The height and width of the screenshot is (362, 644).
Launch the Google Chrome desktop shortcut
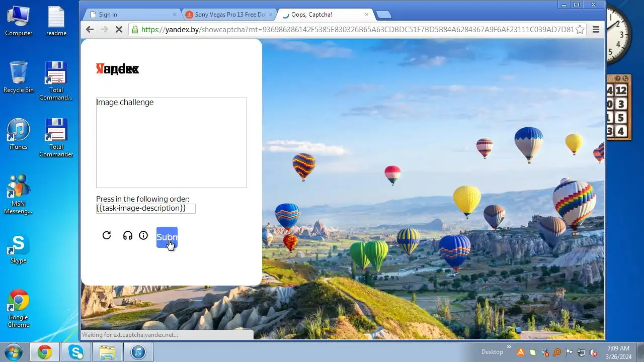[19, 308]
